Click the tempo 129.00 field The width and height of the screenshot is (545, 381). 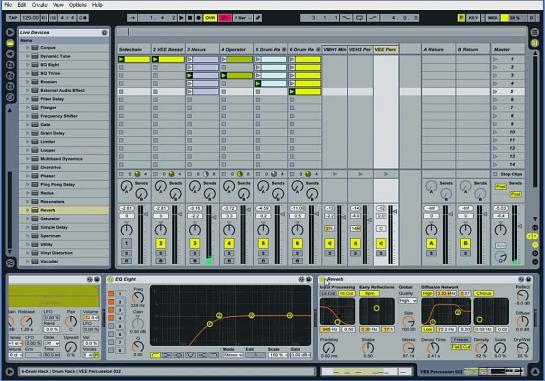31,18
